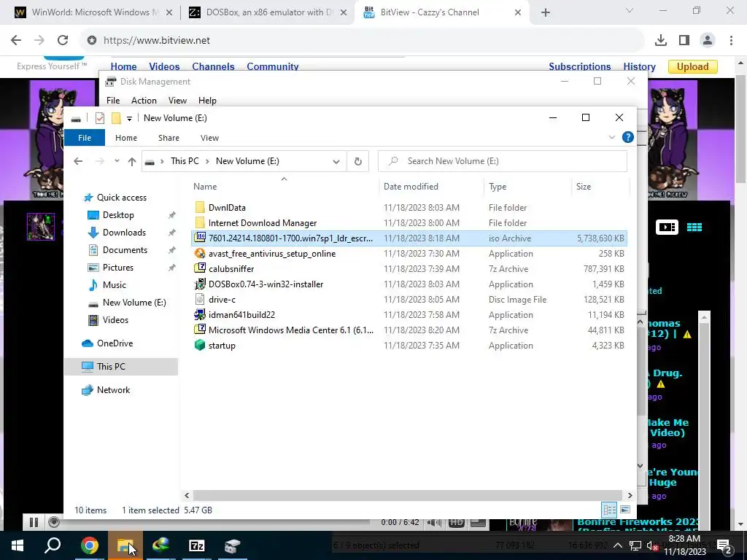Click the horizontal scrollbar in file list
The height and width of the screenshot is (560, 747).
[x=407, y=495]
